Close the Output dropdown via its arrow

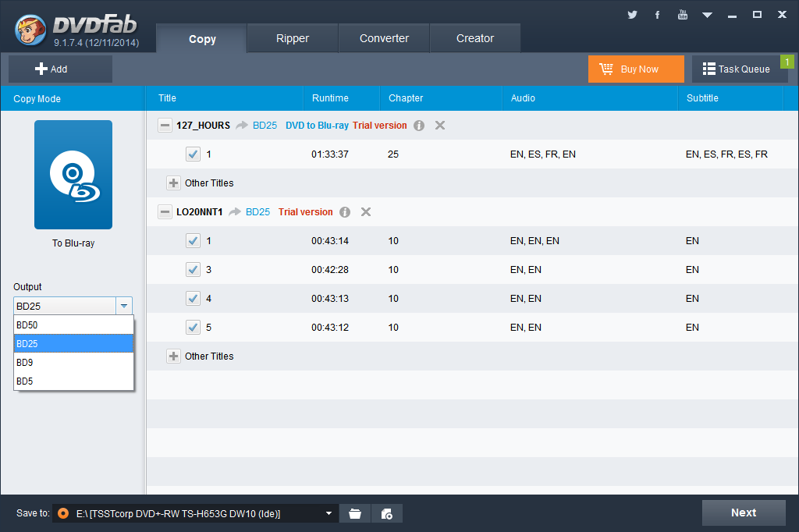click(124, 306)
